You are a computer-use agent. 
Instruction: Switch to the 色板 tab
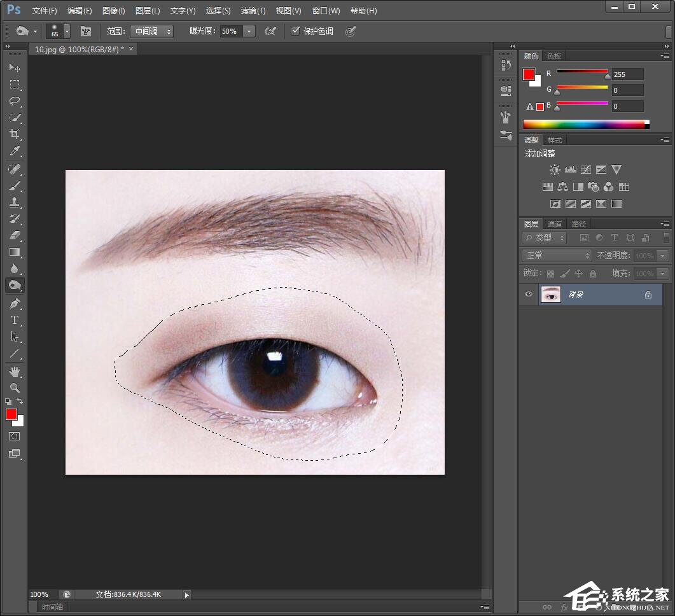pyautogui.click(x=554, y=56)
